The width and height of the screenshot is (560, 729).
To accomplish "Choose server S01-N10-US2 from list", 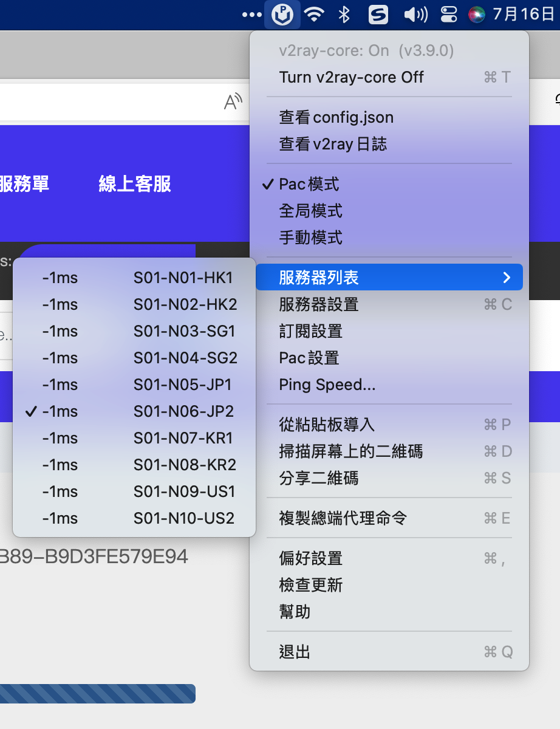I will 183,518.
